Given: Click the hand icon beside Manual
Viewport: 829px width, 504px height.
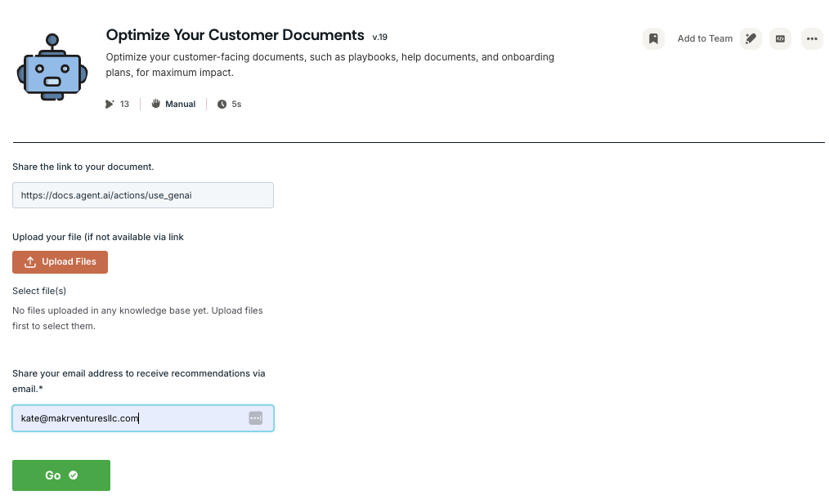Looking at the screenshot, I should click(x=156, y=105).
